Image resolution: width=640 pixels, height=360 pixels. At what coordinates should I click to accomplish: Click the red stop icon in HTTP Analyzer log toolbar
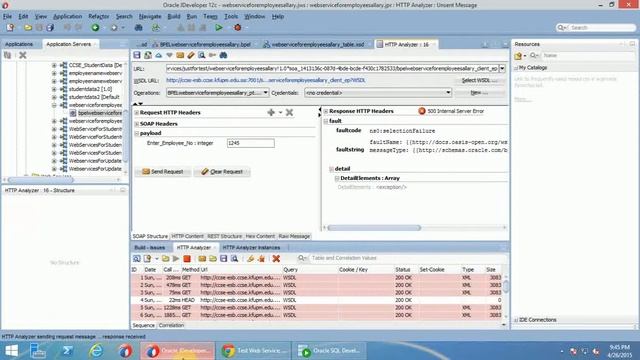(x=187, y=258)
